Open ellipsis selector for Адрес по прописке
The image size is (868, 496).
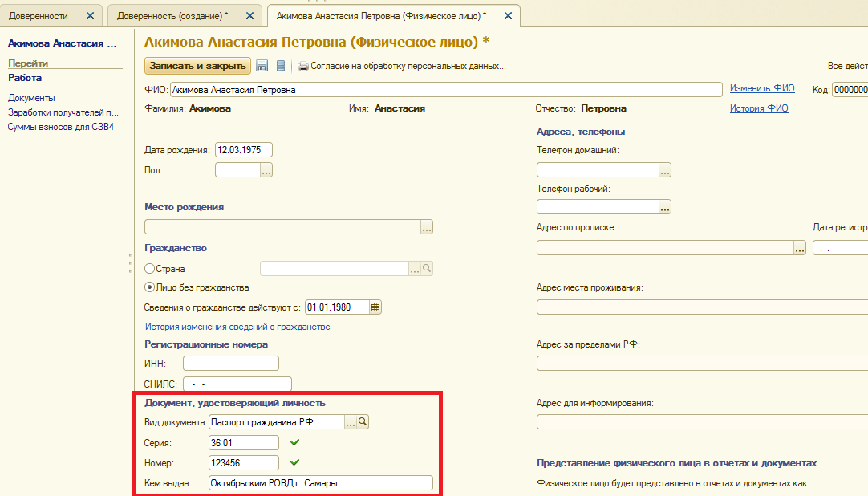point(800,247)
